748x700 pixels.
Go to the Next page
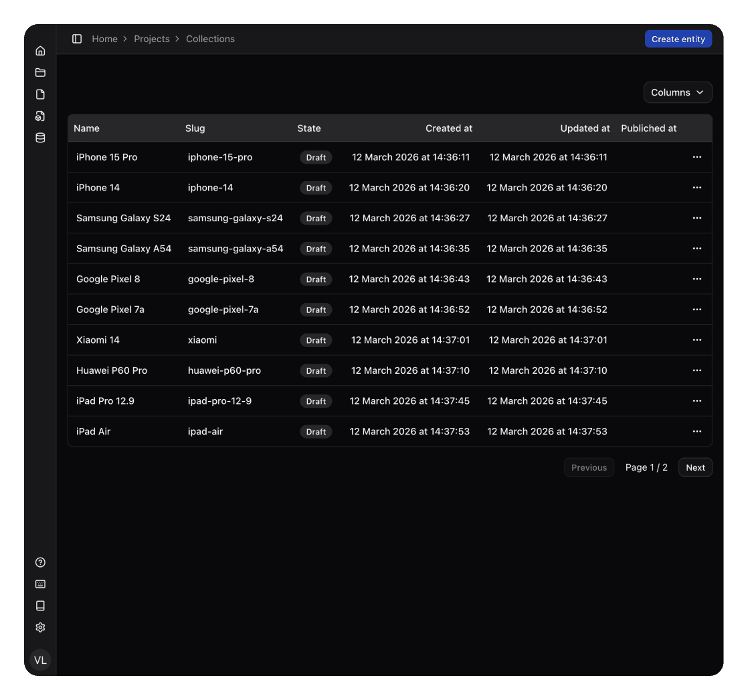695,467
